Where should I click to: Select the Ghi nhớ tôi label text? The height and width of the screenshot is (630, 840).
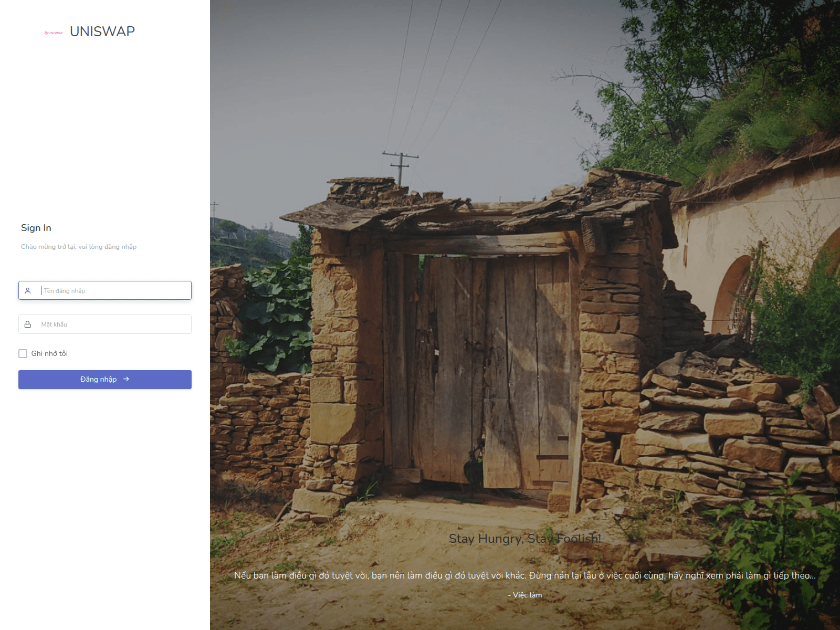click(x=49, y=354)
